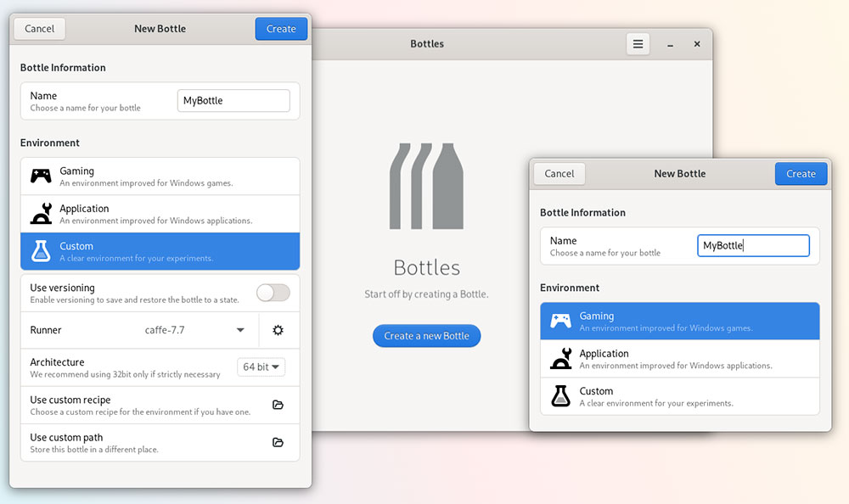This screenshot has width=849, height=504.
Task: Click the Use custom path row label
Action: [66, 438]
